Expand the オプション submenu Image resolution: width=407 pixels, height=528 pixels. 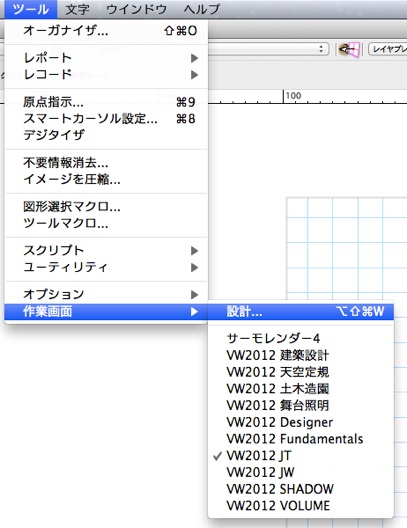tap(106, 295)
